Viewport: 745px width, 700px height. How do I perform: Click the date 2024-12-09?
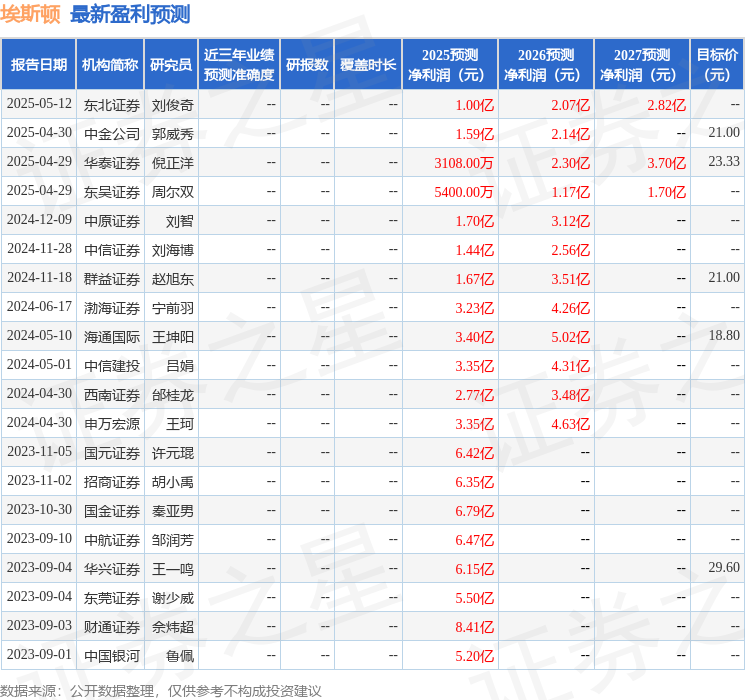click(x=39, y=219)
